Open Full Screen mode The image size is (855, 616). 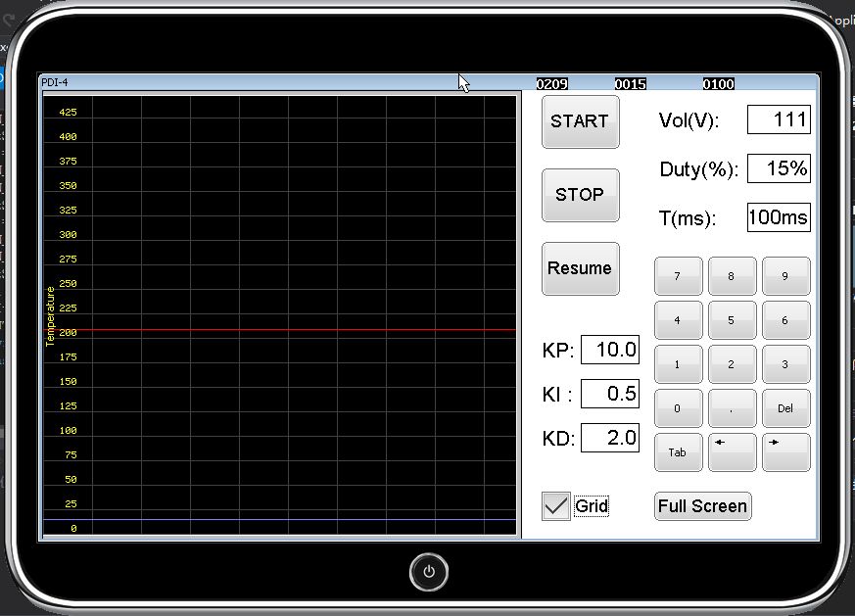point(702,506)
